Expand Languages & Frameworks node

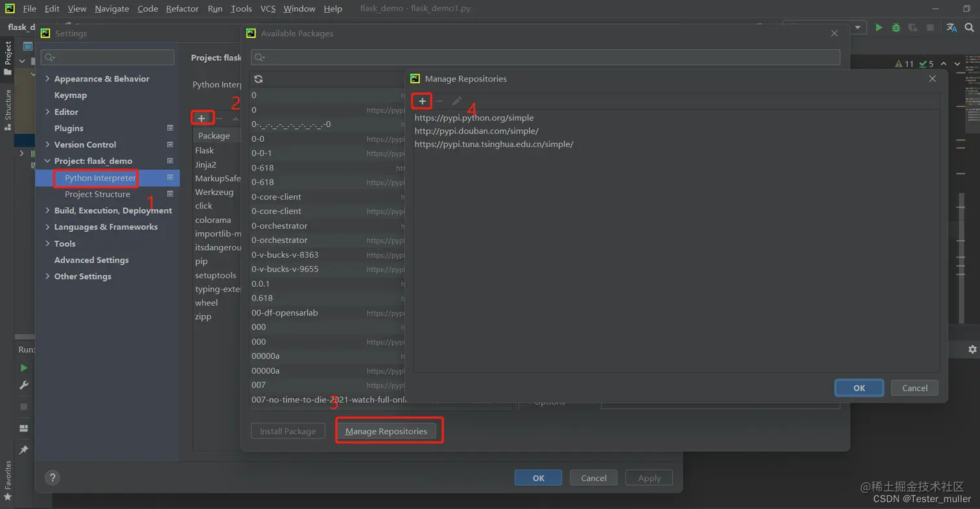47,227
